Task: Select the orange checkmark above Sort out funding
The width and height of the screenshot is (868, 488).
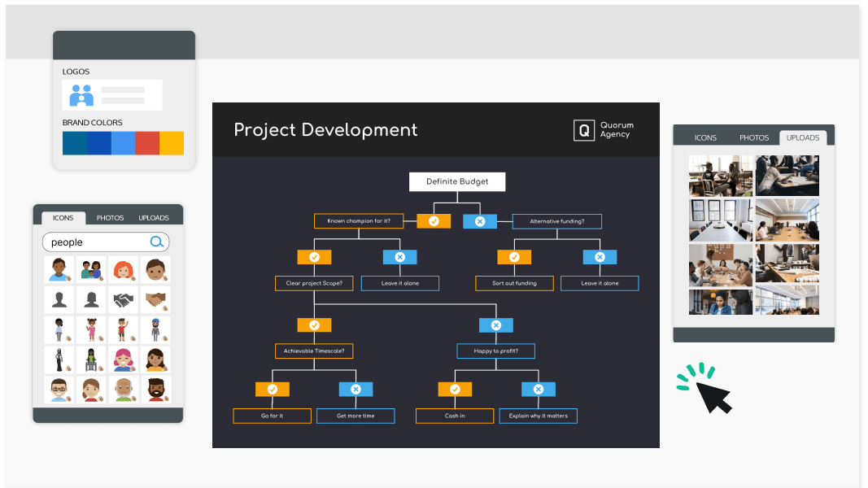Action: (514, 257)
